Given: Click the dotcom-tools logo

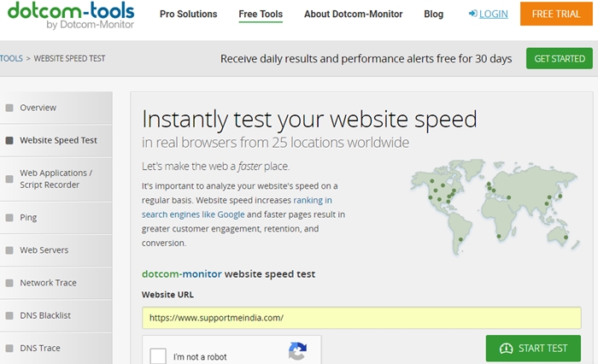Looking at the screenshot, I should (71, 15).
